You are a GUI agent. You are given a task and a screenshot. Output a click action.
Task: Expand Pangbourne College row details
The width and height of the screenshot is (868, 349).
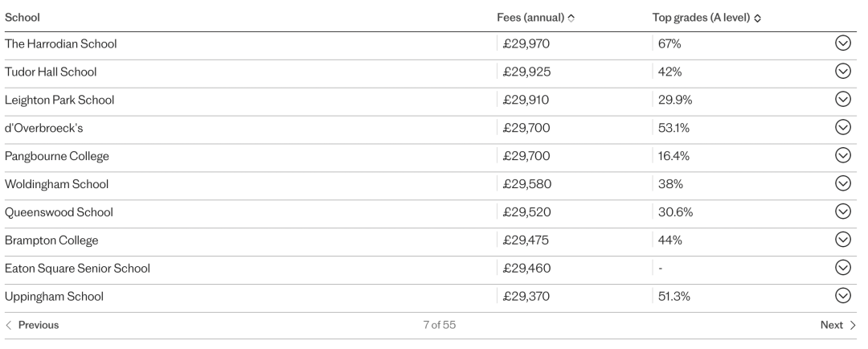tap(842, 155)
